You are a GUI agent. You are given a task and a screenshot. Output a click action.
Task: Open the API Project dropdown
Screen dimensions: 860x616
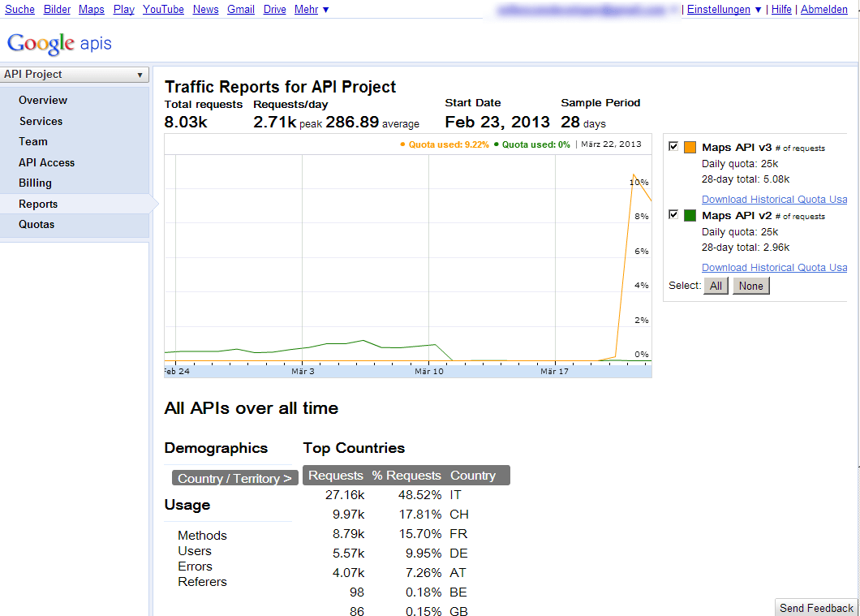(x=75, y=74)
